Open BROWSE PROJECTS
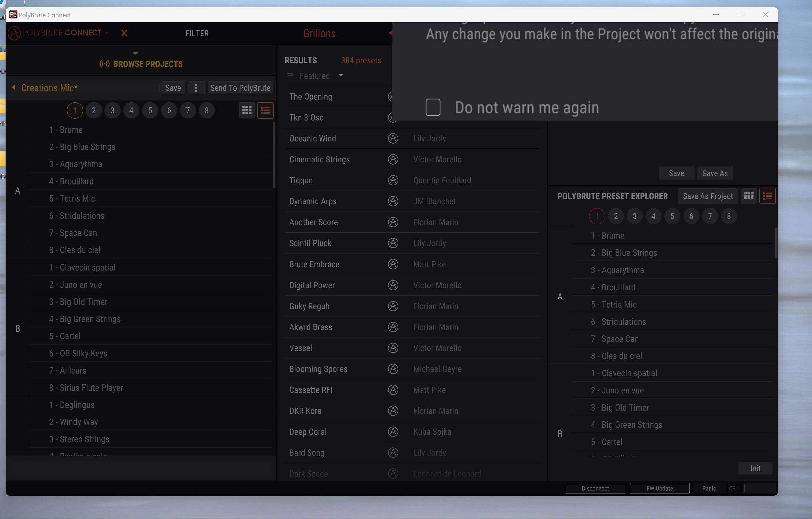The width and height of the screenshot is (812, 519). click(141, 64)
